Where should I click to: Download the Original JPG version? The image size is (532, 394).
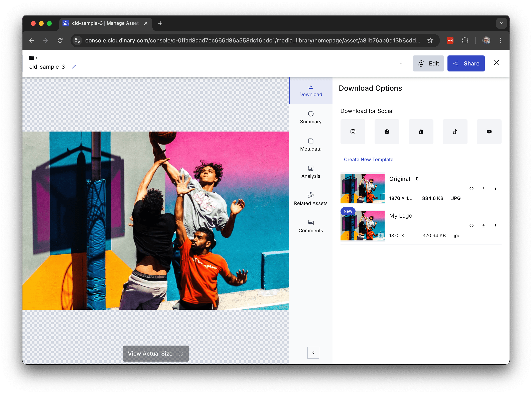[x=483, y=188]
